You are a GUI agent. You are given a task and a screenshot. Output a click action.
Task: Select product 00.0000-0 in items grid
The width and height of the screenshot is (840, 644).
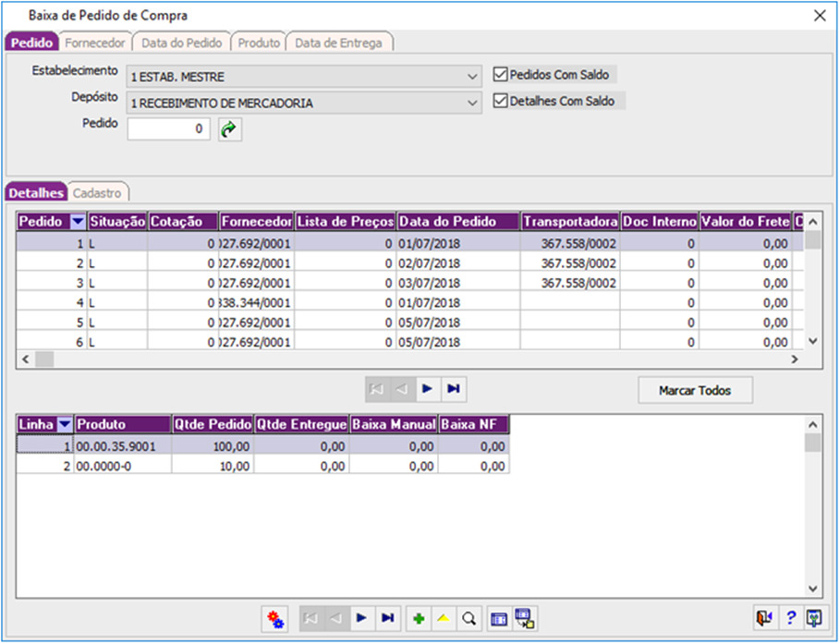tap(123, 466)
